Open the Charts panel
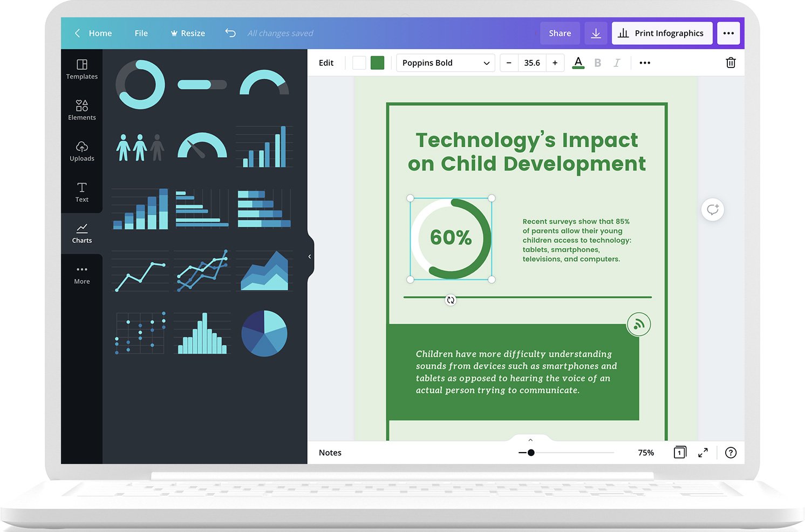The height and width of the screenshot is (532, 805). tap(81, 233)
